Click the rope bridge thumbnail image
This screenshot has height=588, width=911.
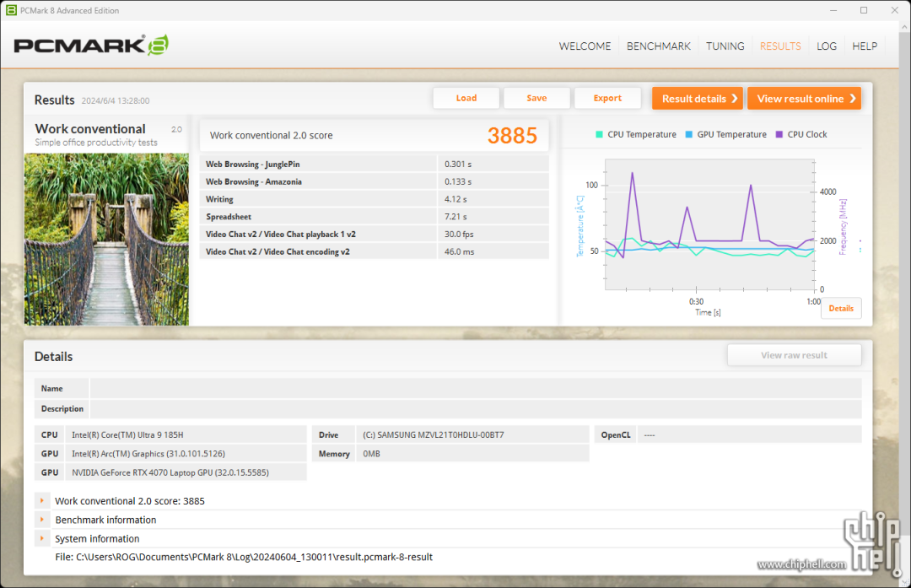tap(106, 239)
